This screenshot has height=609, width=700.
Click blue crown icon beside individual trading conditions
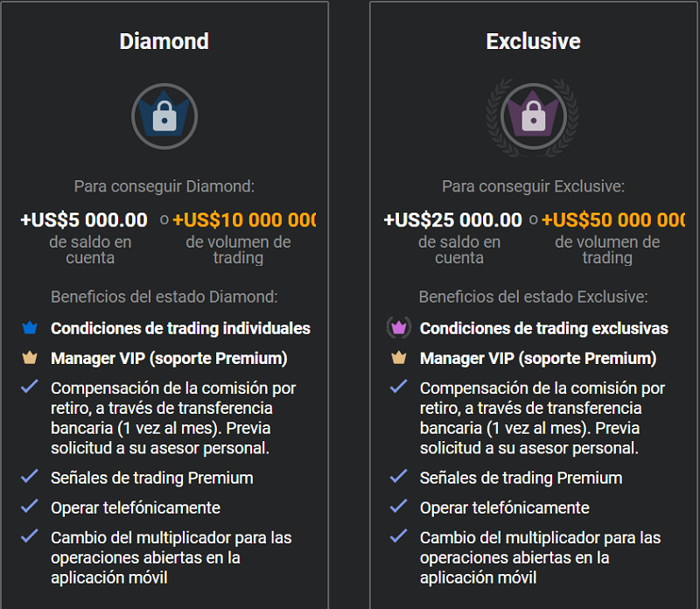pyautogui.click(x=31, y=329)
